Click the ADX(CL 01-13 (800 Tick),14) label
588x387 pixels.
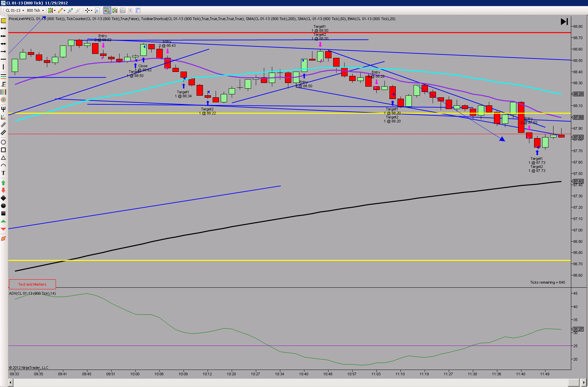point(32,293)
